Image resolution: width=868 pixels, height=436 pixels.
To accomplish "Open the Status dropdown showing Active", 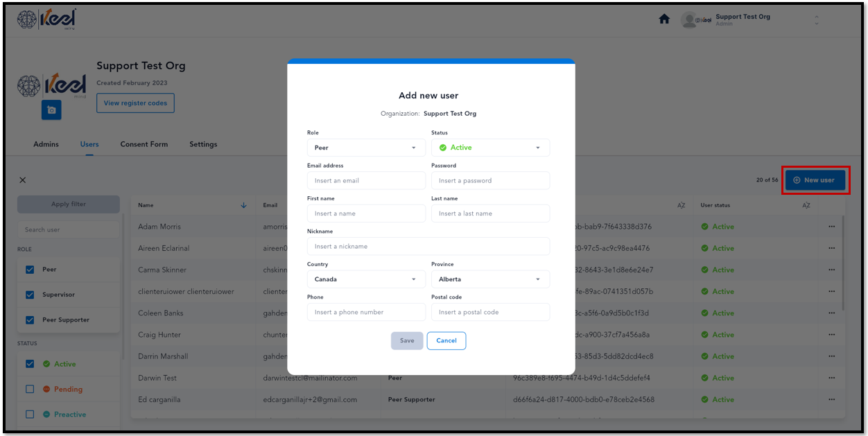I will pos(490,148).
